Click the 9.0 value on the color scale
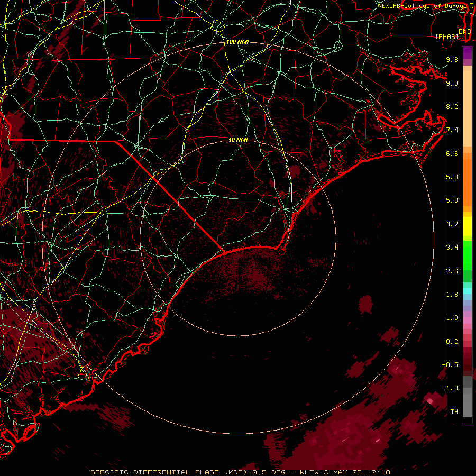 452,83
